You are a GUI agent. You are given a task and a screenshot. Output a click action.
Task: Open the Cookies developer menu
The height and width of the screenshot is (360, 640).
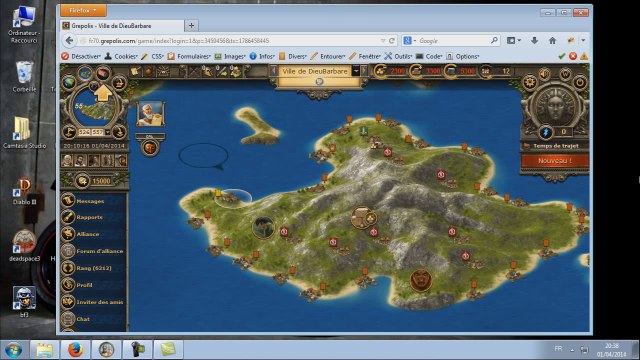(x=121, y=56)
